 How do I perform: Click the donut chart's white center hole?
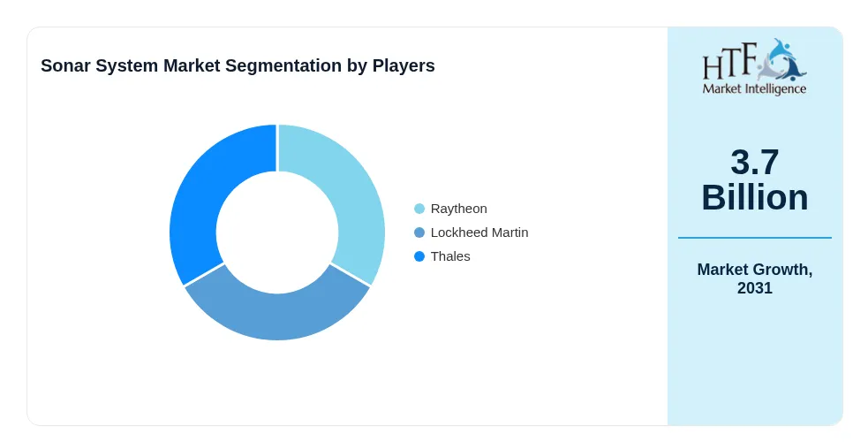coord(277,232)
